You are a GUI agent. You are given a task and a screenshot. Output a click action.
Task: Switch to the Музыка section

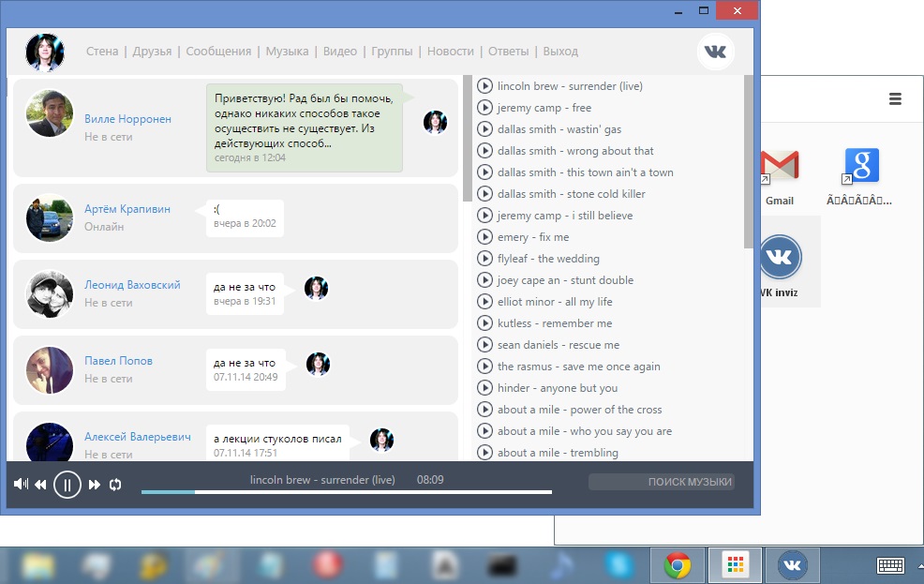tap(287, 52)
